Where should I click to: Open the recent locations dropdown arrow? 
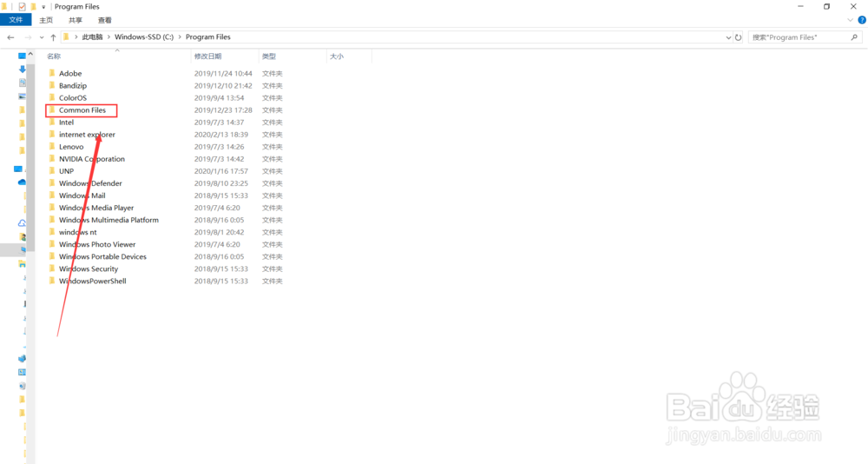[x=42, y=37]
